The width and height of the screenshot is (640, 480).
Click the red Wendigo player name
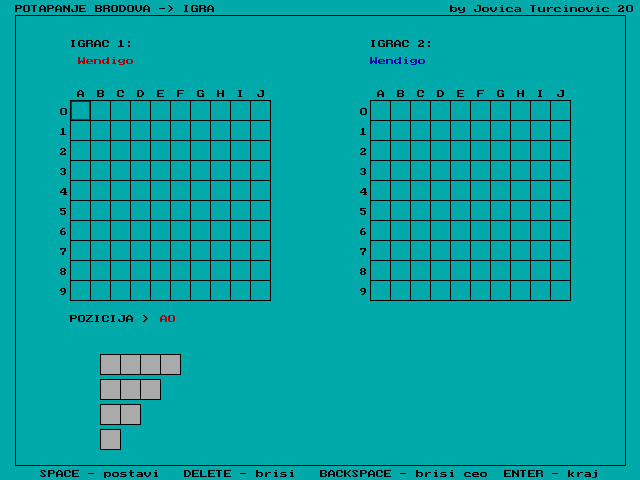pyautogui.click(x=105, y=61)
